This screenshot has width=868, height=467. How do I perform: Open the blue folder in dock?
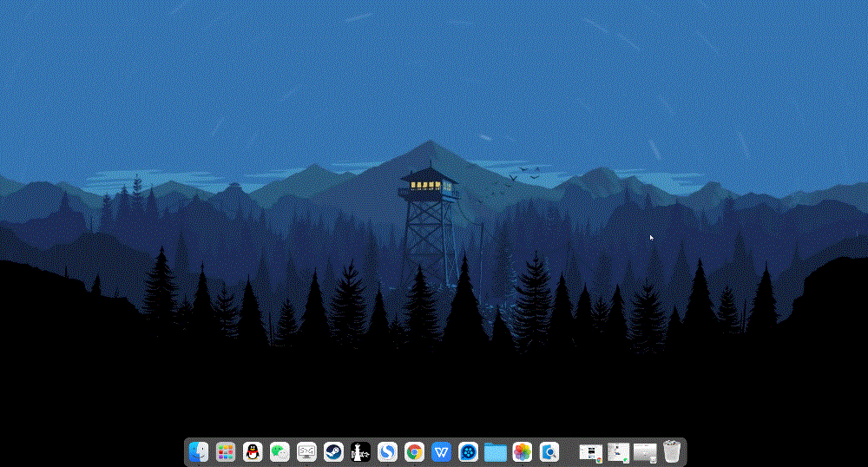coord(496,452)
